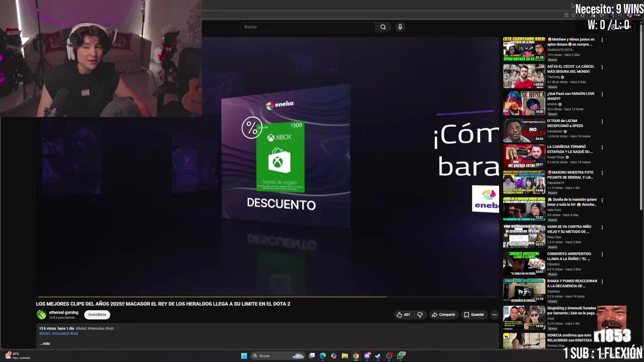
Task: Click CHANCHITO DOTA channel name
Action: click(560, 50)
